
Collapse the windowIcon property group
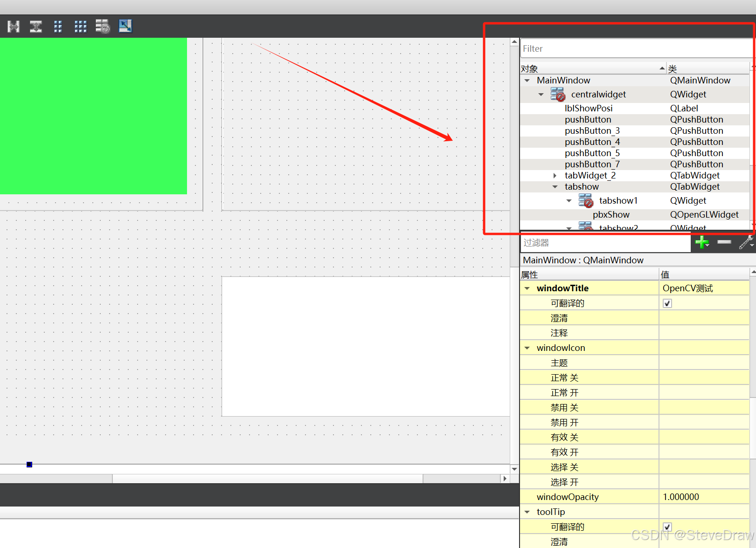[527, 348]
